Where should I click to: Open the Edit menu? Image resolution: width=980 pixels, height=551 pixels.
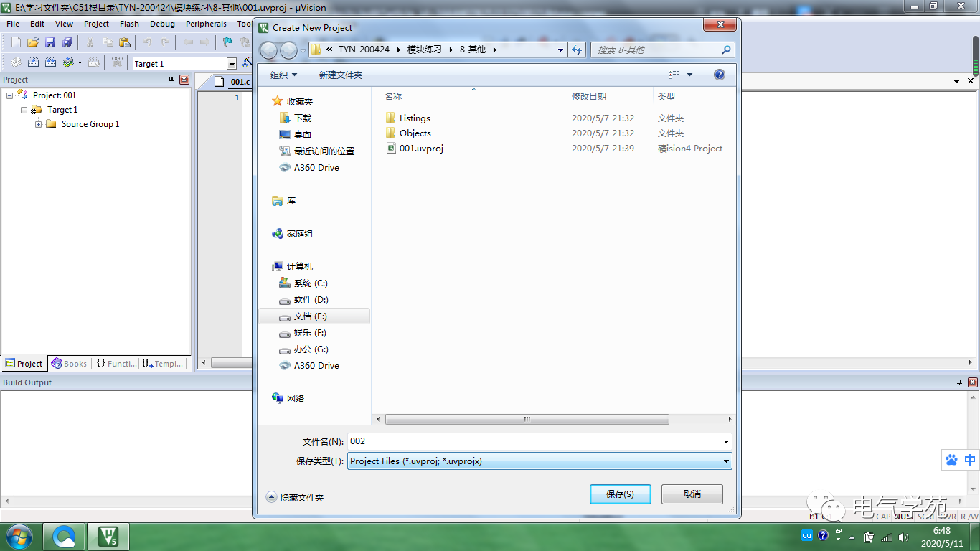pyautogui.click(x=37, y=24)
